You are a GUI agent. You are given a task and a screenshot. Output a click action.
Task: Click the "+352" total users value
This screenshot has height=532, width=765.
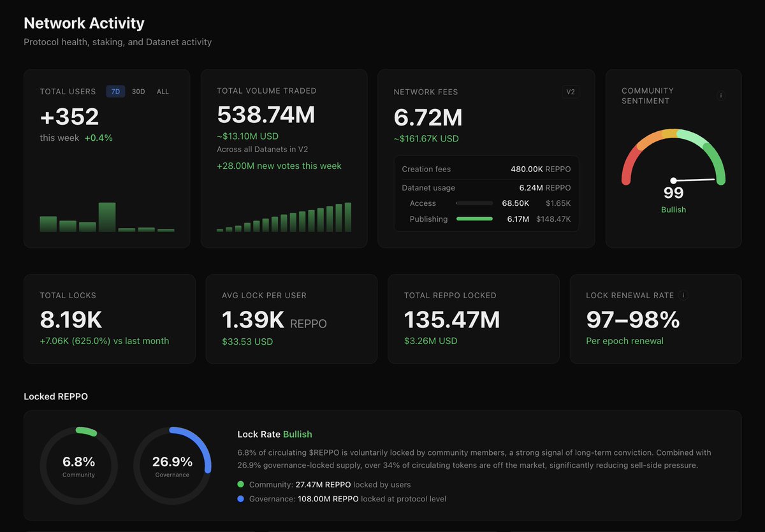69,117
